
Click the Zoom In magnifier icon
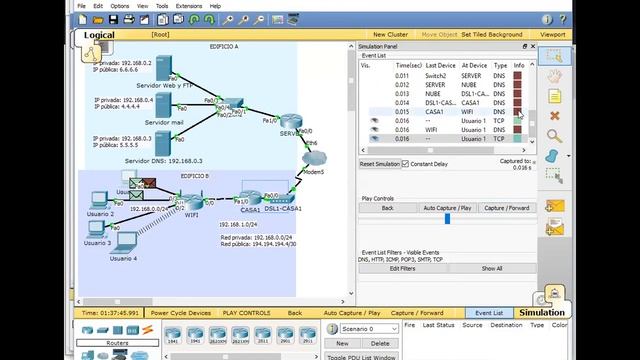click(228, 19)
